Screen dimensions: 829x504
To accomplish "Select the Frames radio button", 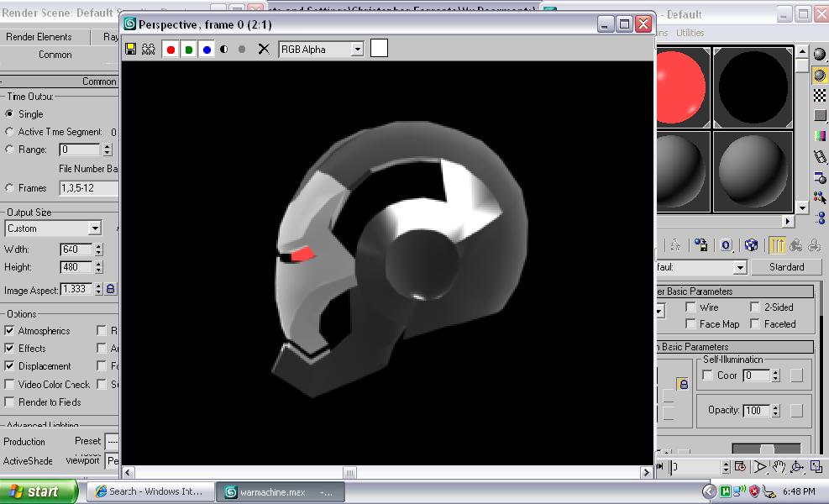I will point(9,188).
